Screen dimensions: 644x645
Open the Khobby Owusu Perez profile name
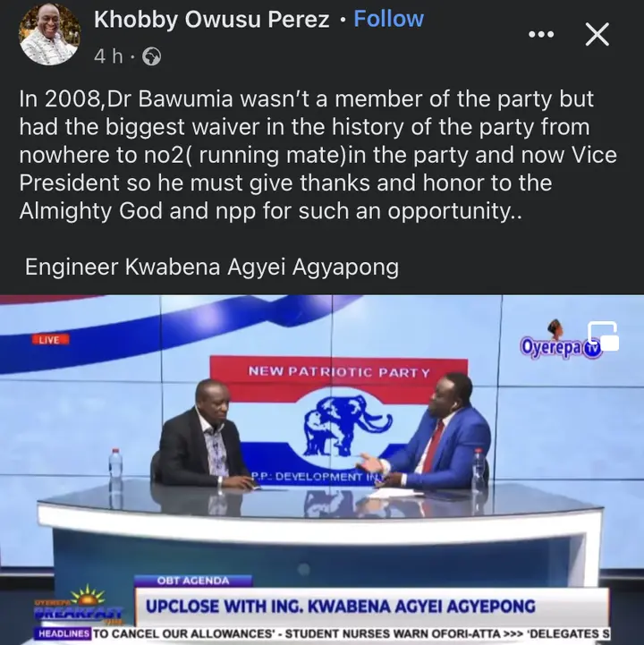coord(211,20)
